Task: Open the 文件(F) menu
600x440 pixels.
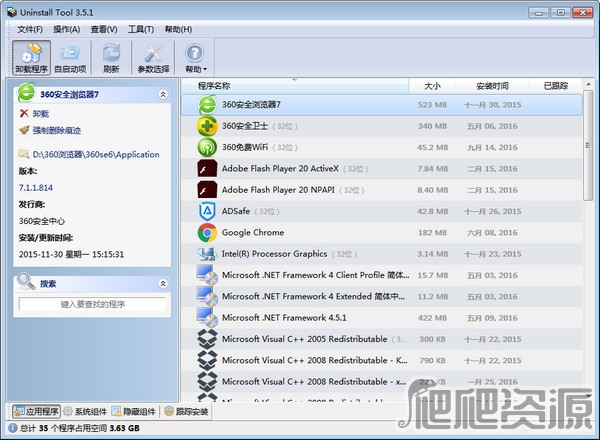Action: pos(29,29)
